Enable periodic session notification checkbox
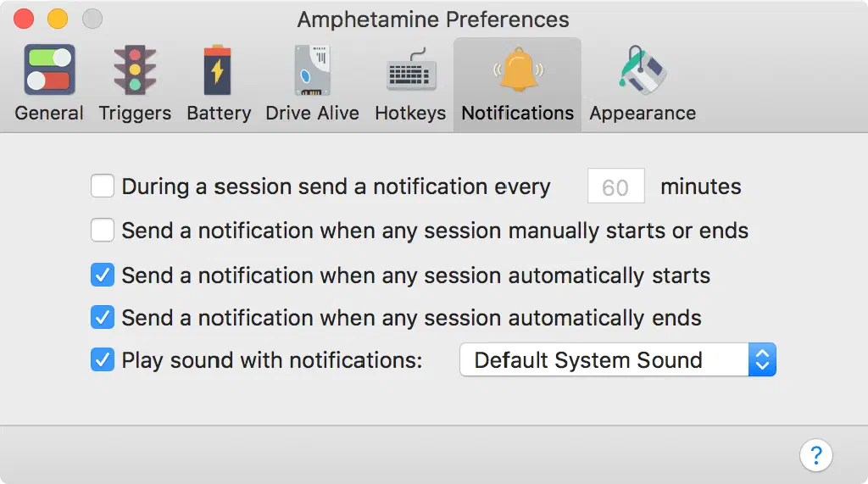 (x=103, y=186)
